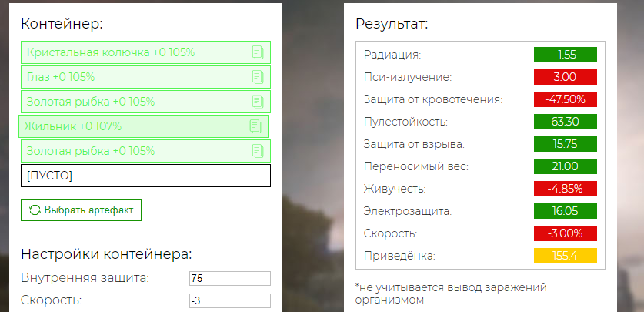The width and height of the screenshot is (644, 312).
Task: Click the copy icon on Жильник row
Action: (x=255, y=126)
